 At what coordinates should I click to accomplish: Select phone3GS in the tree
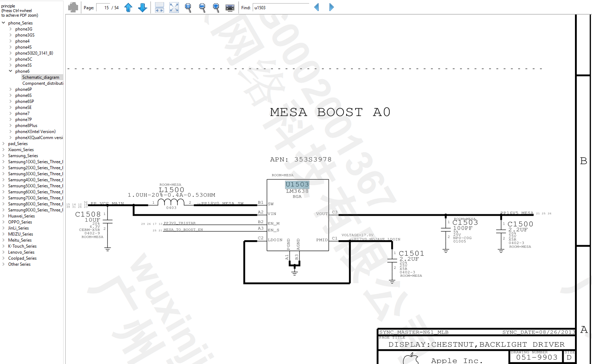click(25, 35)
